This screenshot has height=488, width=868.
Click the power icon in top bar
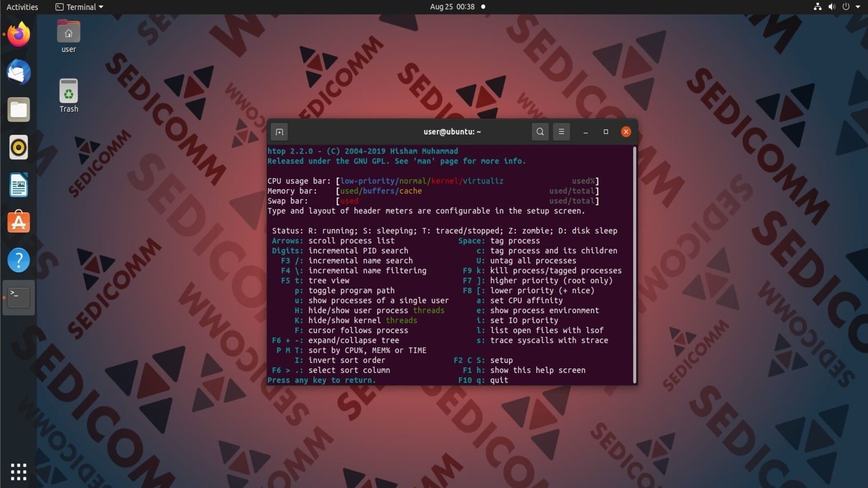pos(845,7)
